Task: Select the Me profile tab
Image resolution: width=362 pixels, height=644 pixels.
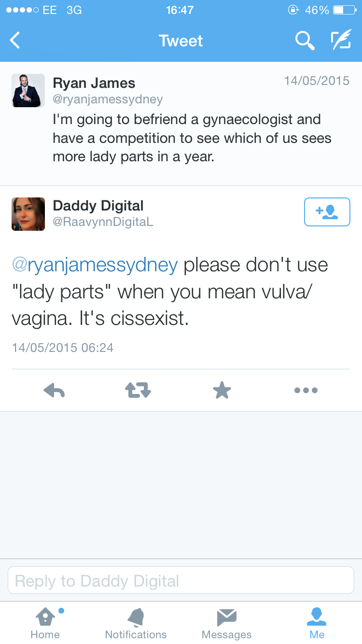Action: [317, 623]
